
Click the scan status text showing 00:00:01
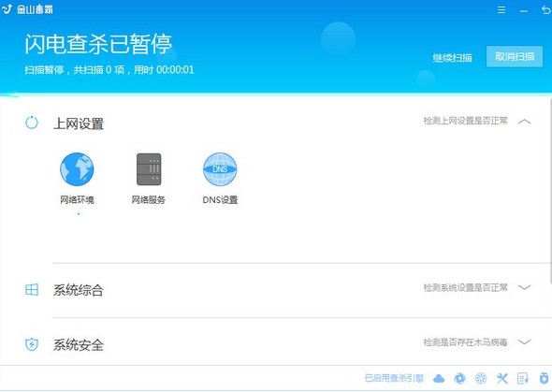[109, 69]
